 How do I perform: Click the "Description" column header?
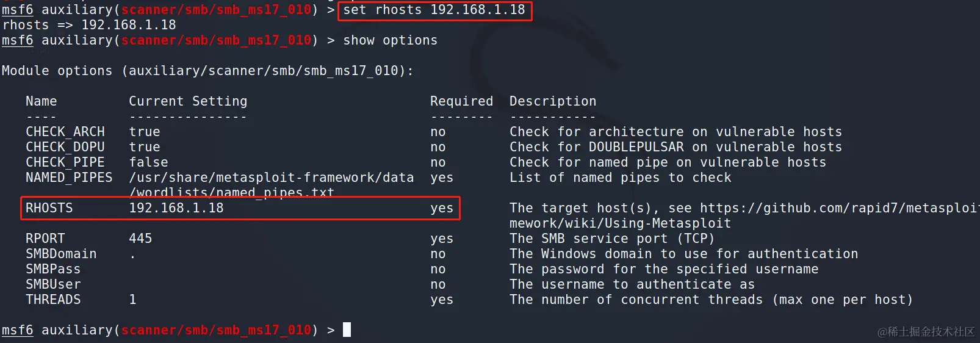553,101
